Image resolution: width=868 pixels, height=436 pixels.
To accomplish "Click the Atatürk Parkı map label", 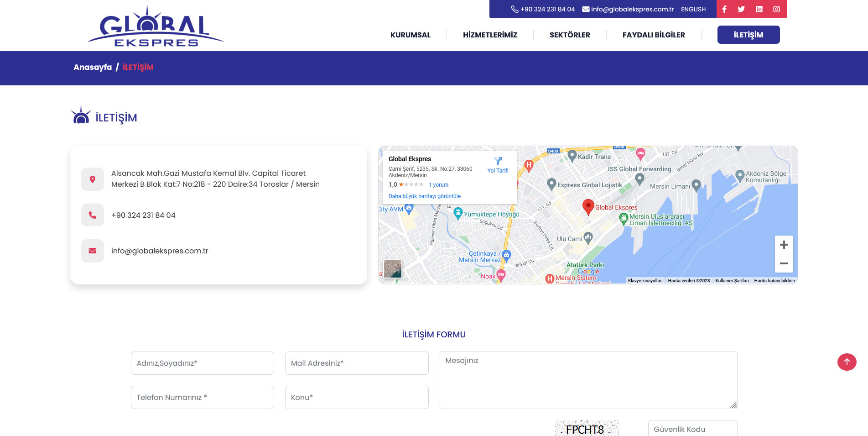I will pos(585,265).
